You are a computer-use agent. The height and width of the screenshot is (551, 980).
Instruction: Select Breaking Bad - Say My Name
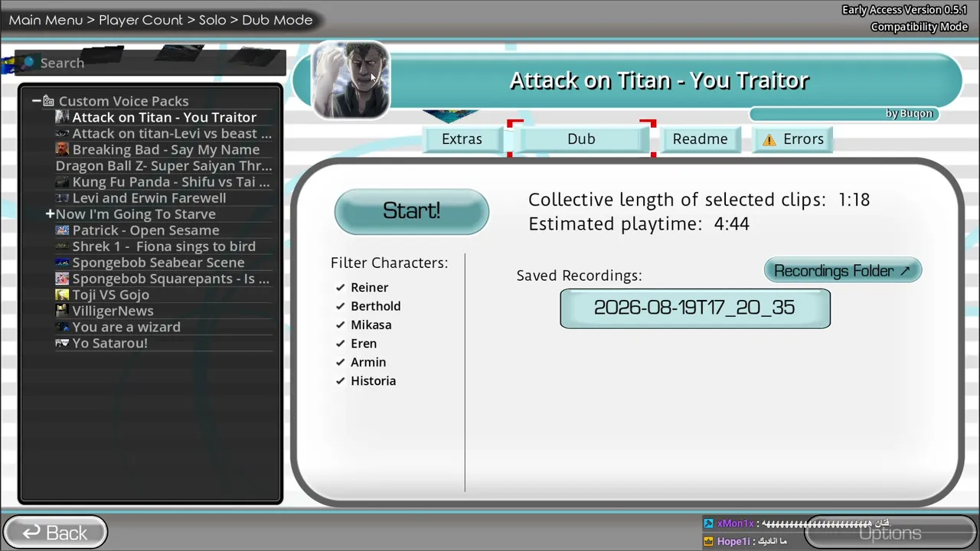pyautogui.click(x=164, y=149)
